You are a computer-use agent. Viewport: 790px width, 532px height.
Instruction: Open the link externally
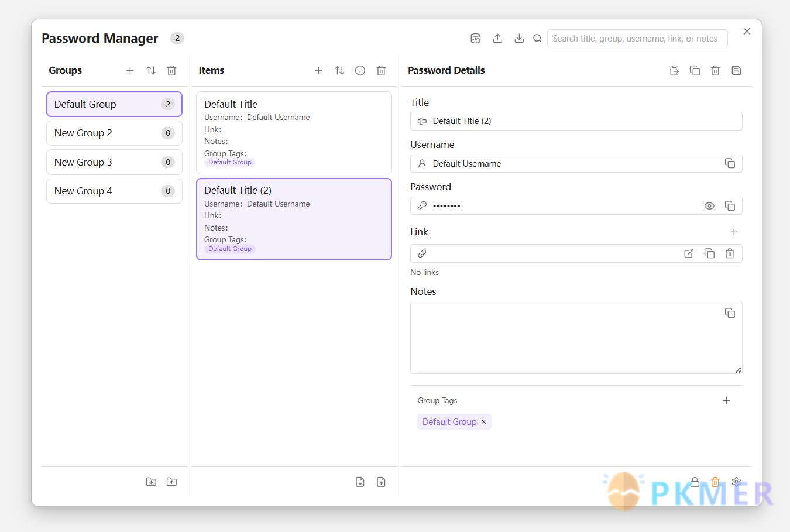point(689,253)
